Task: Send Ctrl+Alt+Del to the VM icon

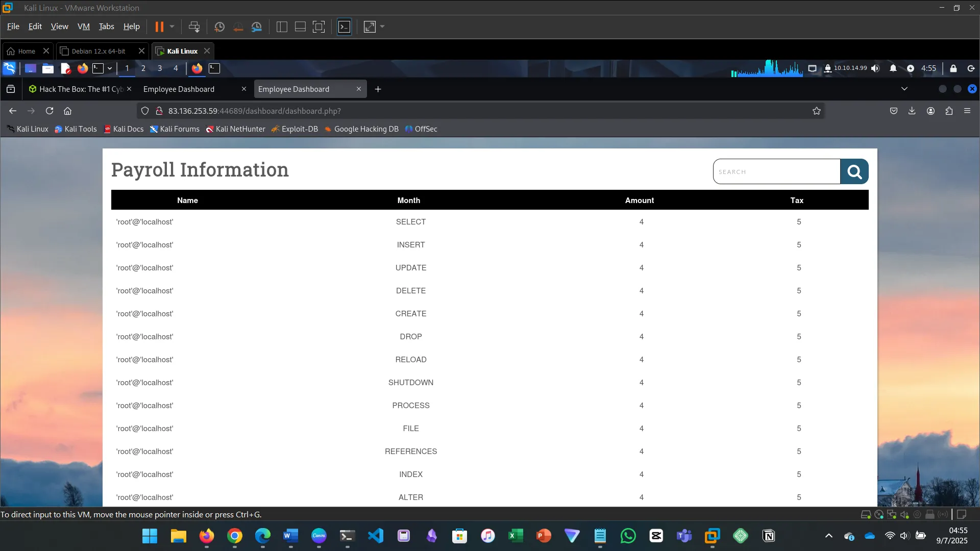Action: (194, 27)
